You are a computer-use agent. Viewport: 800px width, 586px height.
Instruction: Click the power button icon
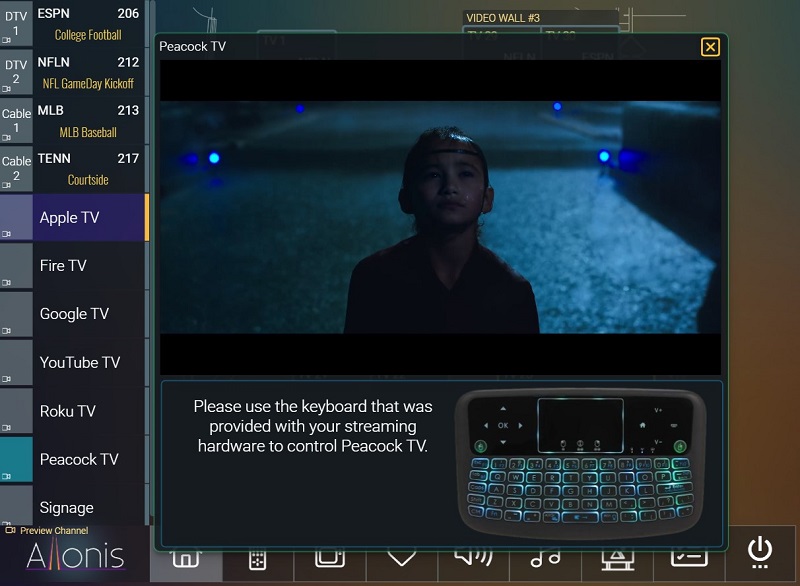point(760,552)
